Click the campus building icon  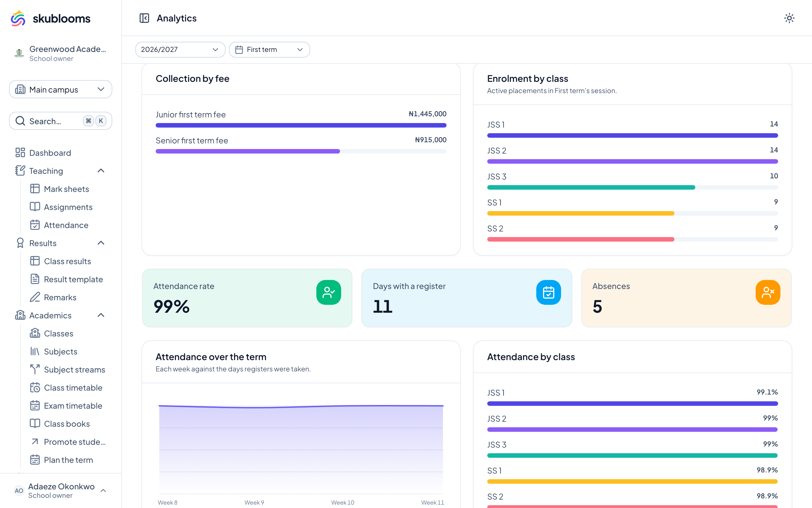pyautogui.click(x=20, y=89)
